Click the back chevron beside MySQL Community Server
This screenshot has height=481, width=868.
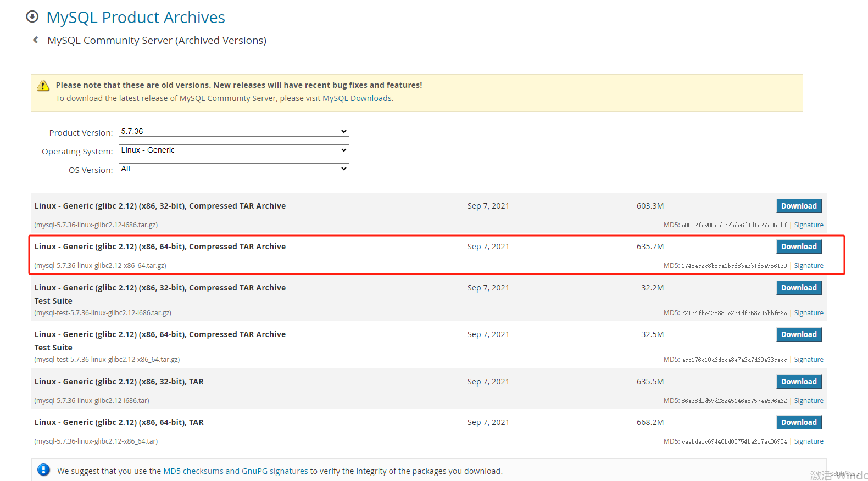[35, 40]
